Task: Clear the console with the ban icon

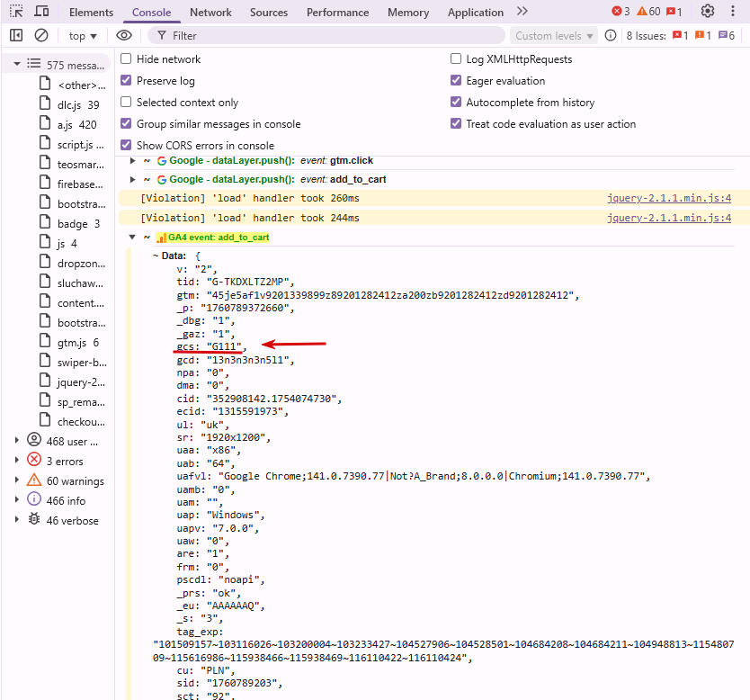Action: pyautogui.click(x=41, y=35)
